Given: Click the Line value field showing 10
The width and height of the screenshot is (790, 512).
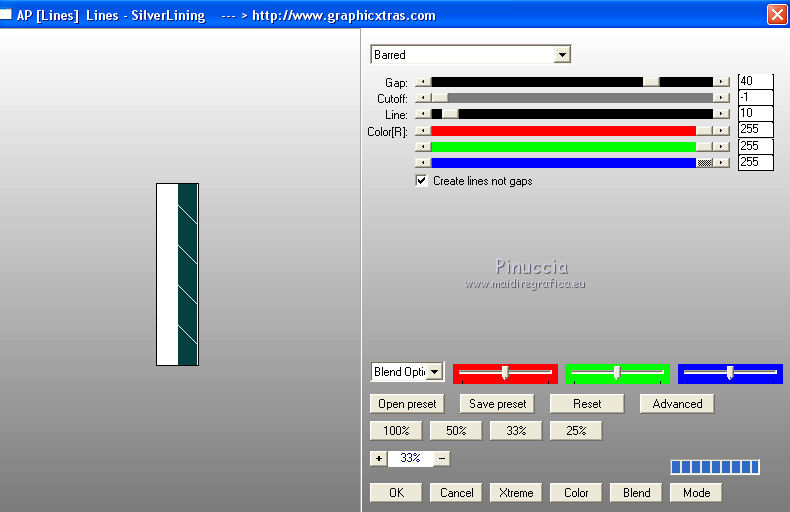Looking at the screenshot, I should click(755, 113).
